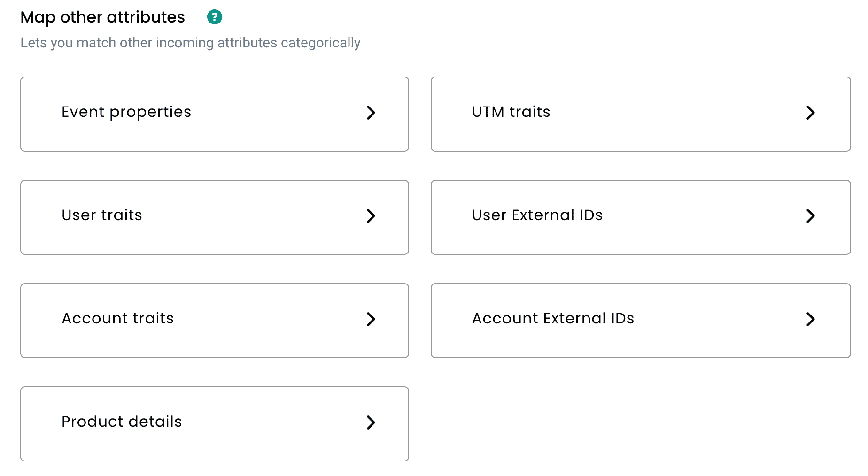868x476 pixels.
Task: Click inside the Product details panel
Action: 214,423
